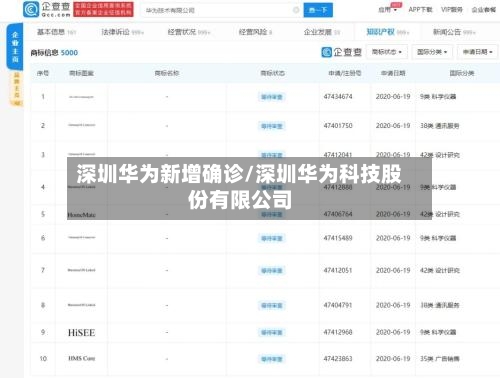Open the HMS Core trademark image
The image size is (500, 378).
coord(81,359)
